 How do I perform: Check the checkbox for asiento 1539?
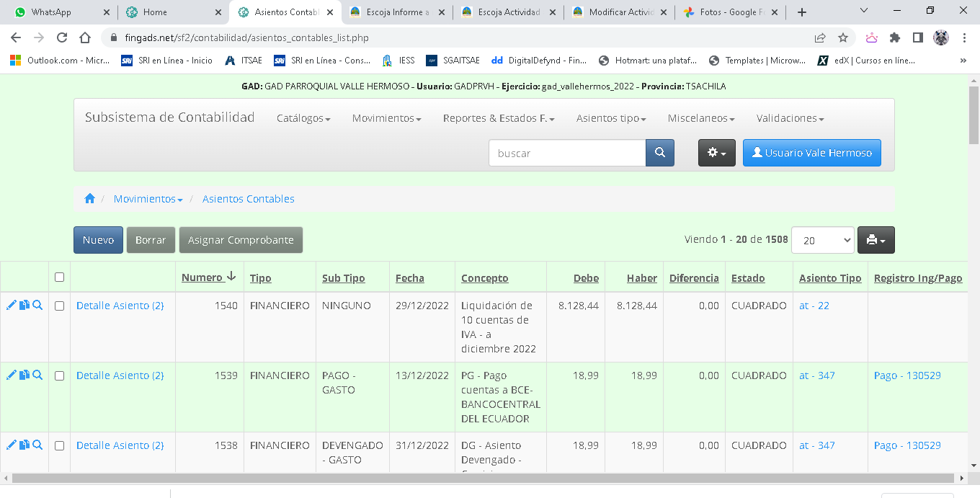[x=59, y=375]
